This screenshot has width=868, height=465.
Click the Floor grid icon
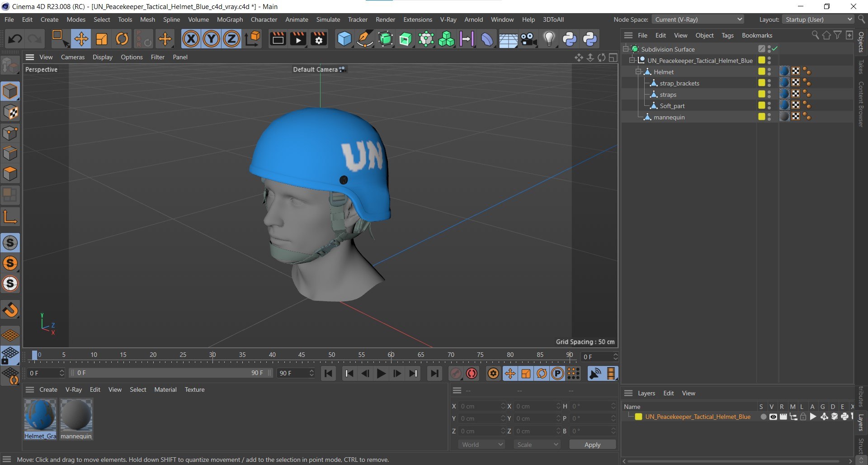[x=508, y=40]
